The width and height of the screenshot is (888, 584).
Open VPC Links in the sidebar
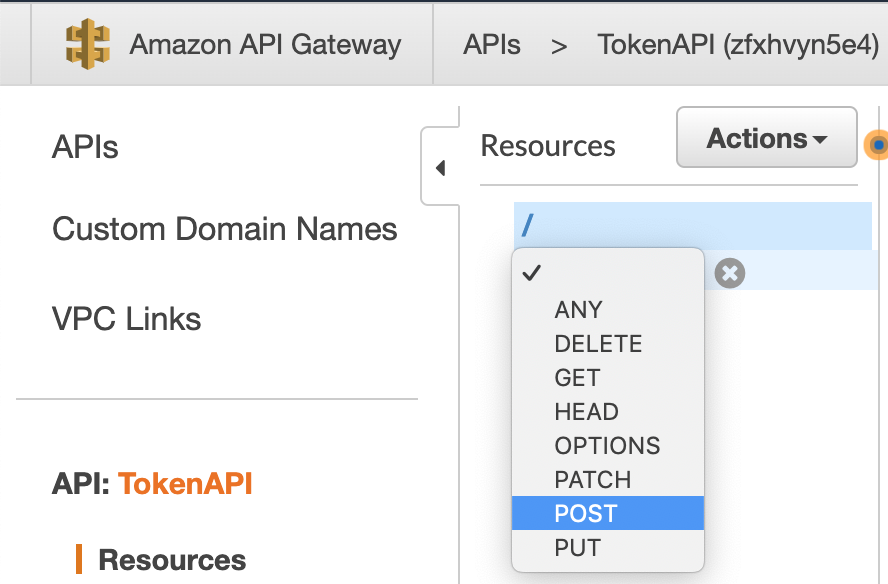click(126, 320)
